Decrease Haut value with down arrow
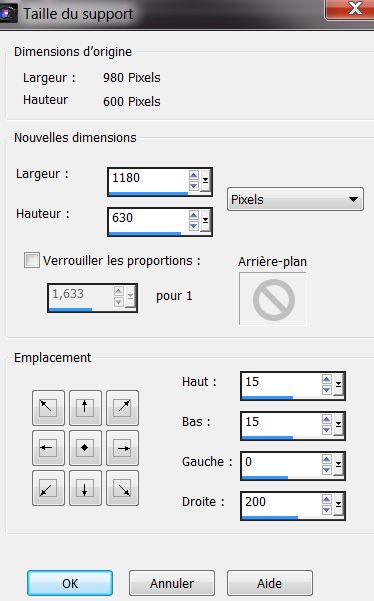This screenshot has height=601, width=374. coord(326,390)
